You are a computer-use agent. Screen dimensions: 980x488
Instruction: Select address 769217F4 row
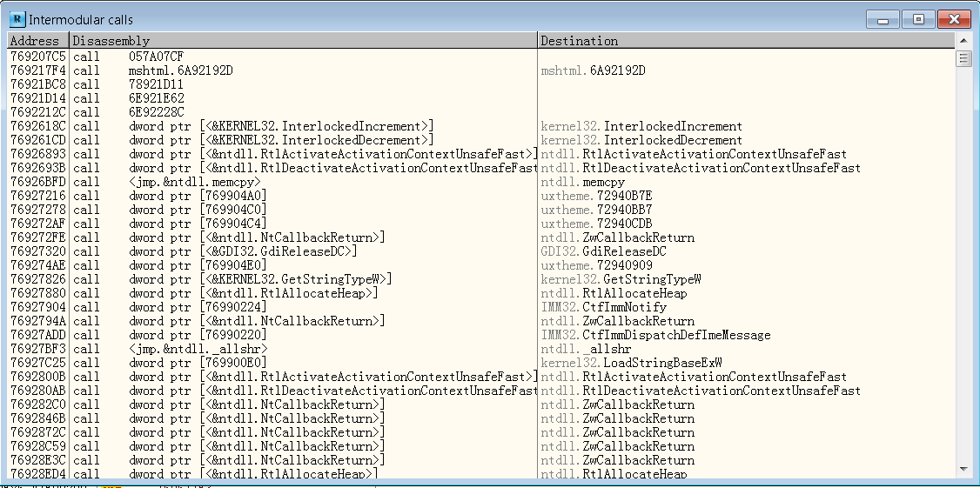tap(481, 70)
